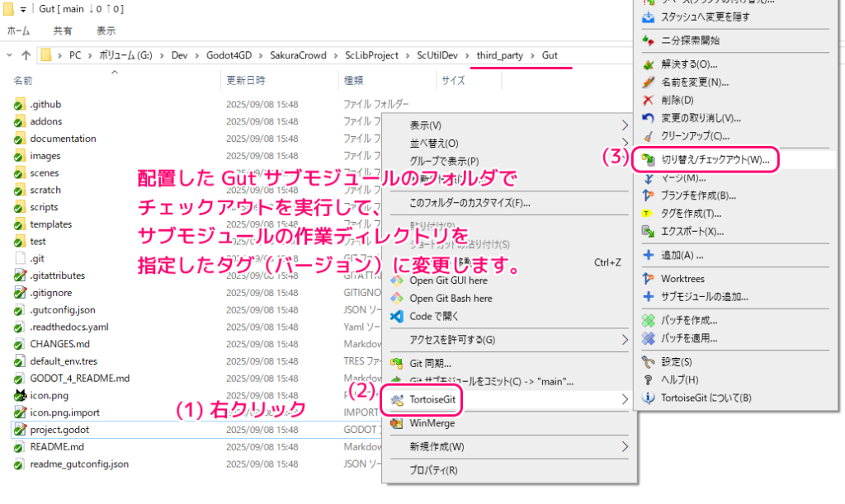
Task: Click the stash changes icon in TortoiseGit menu
Action: [x=649, y=17]
